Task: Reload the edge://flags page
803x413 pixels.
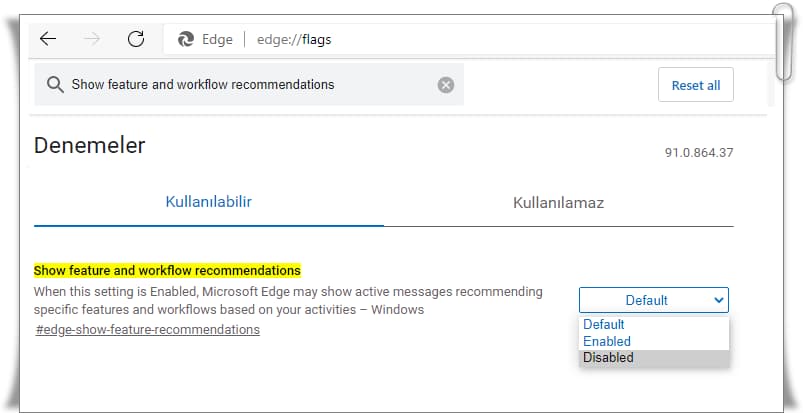Action: click(136, 39)
